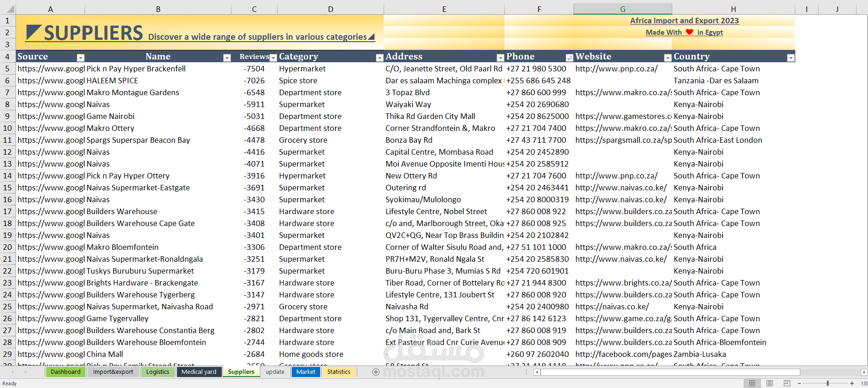Open the Name column filter dropdown
Screen dimensions: 868x388
[227, 58]
